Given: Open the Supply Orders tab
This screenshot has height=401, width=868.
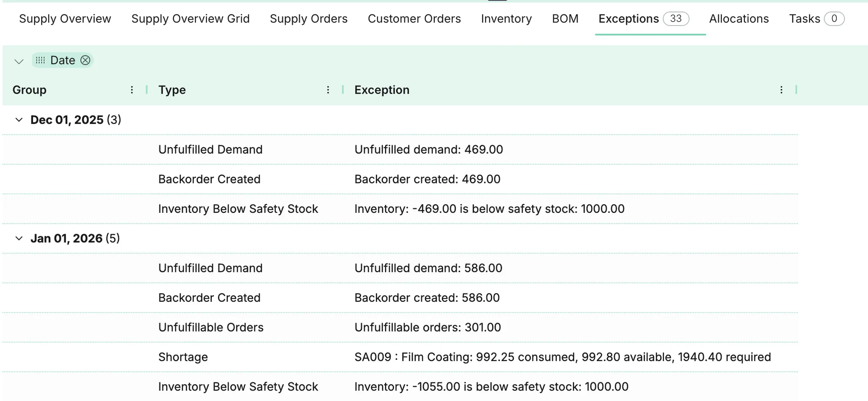Looking at the screenshot, I should (x=309, y=19).
